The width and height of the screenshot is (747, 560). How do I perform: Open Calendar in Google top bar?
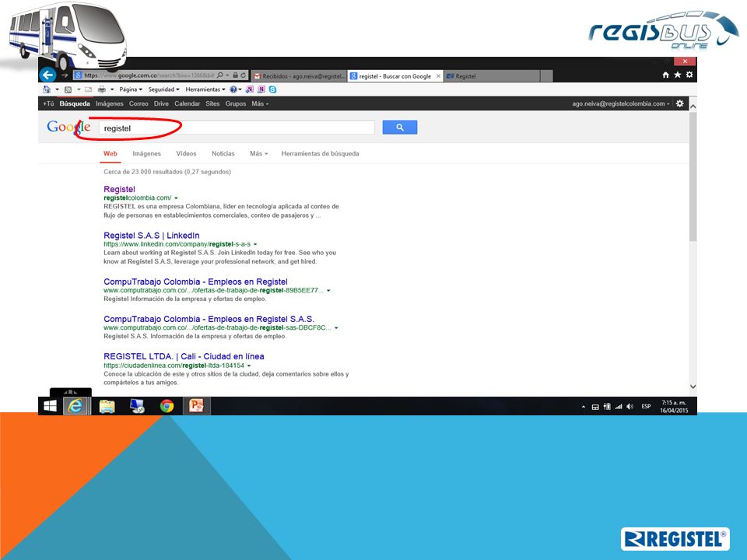(x=188, y=103)
